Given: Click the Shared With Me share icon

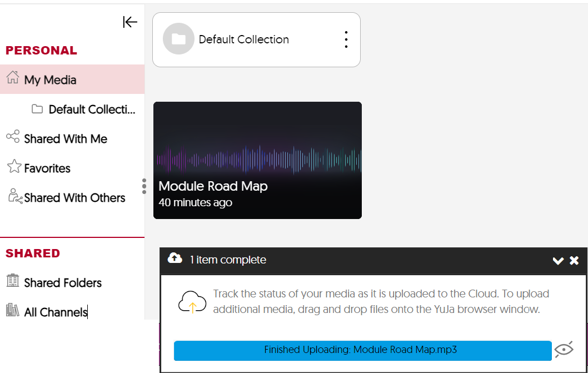Looking at the screenshot, I should click(x=13, y=137).
